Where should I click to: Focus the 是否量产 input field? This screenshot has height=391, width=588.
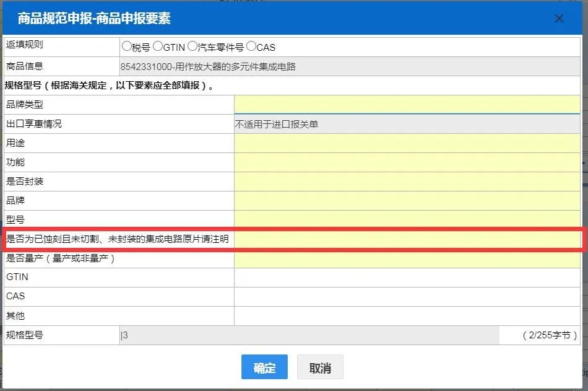click(407, 258)
